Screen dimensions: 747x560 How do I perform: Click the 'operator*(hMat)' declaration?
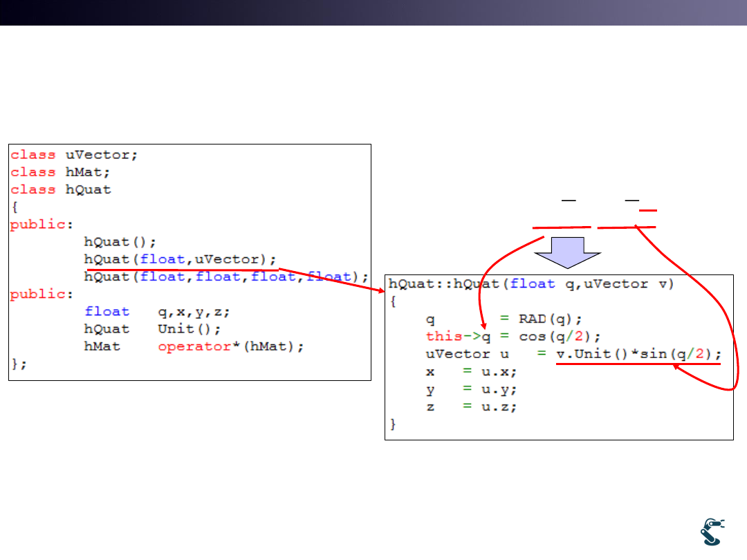(x=231, y=346)
